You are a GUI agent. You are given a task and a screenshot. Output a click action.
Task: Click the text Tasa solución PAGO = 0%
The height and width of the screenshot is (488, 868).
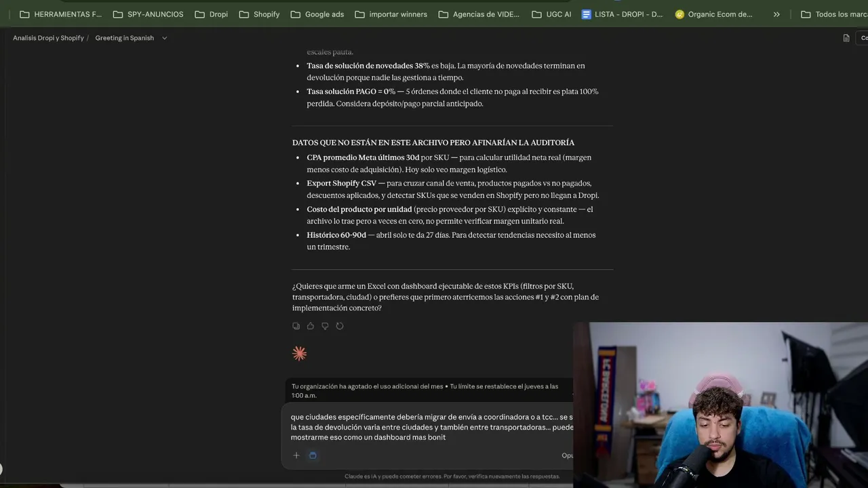coord(351,91)
